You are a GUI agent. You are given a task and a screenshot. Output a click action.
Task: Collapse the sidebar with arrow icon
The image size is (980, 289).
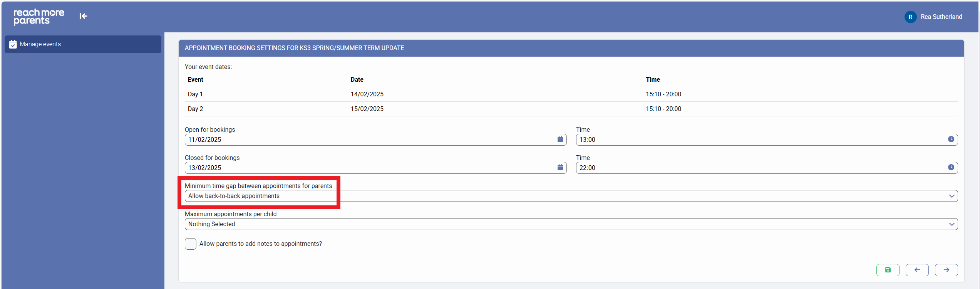click(x=83, y=16)
